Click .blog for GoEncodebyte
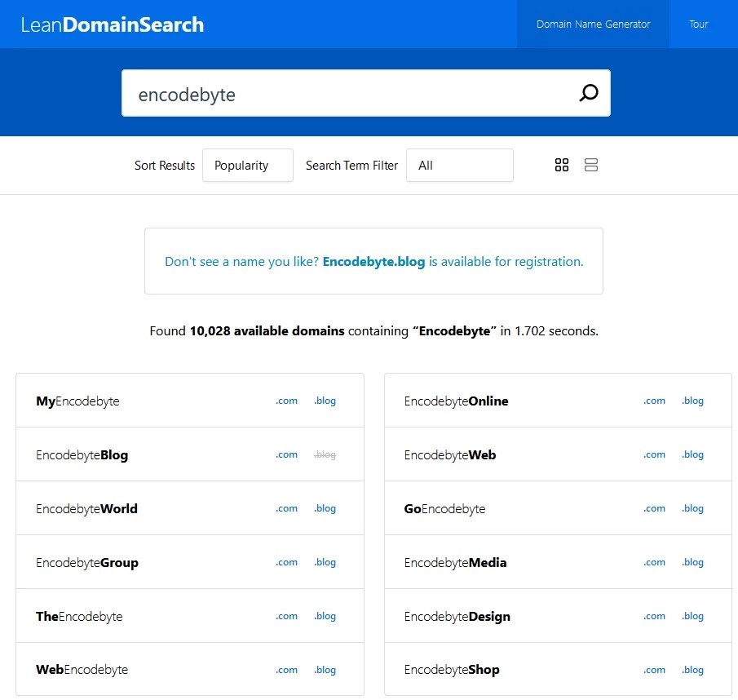The height and width of the screenshot is (700, 738). pos(692,508)
